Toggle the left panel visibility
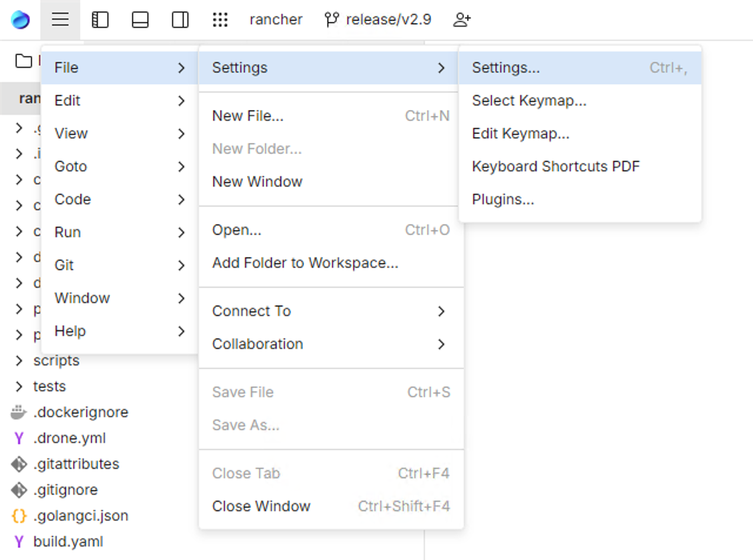Viewport: 753px width, 560px height. pos(100,19)
